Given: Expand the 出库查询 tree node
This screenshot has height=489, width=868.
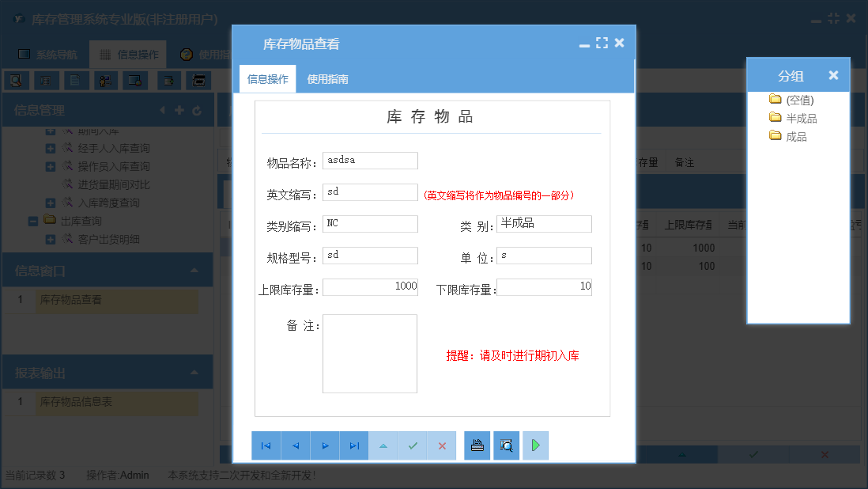Looking at the screenshot, I should 32,220.
